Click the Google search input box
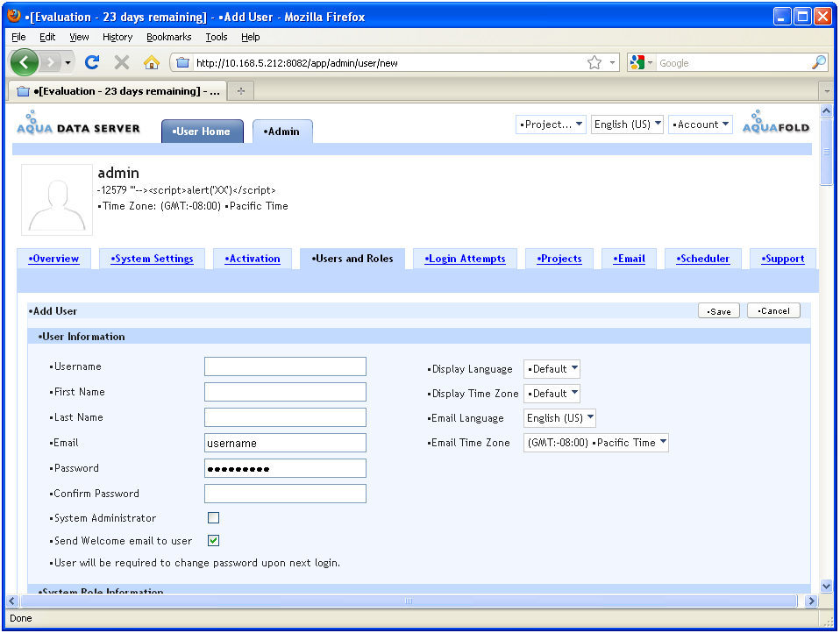 click(734, 62)
